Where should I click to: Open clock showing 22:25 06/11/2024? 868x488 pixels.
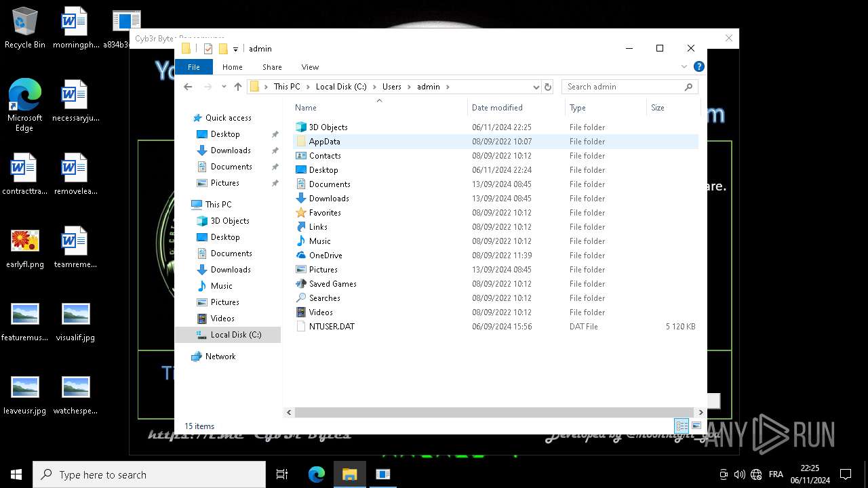(810, 474)
